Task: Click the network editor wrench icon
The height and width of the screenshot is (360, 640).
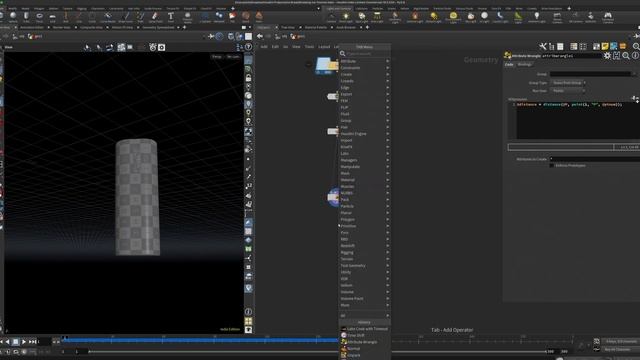Action: click(543, 47)
